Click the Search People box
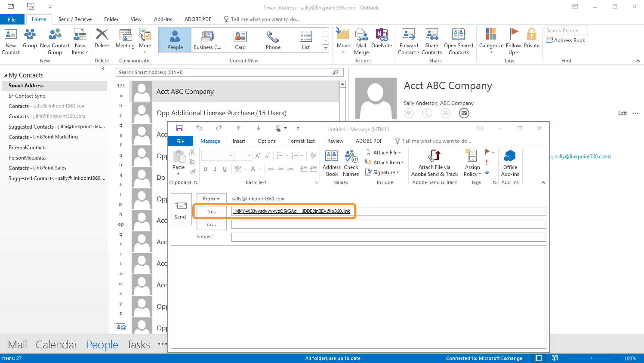Screen dimensions: 644x363 pyautogui.click(x=566, y=31)
